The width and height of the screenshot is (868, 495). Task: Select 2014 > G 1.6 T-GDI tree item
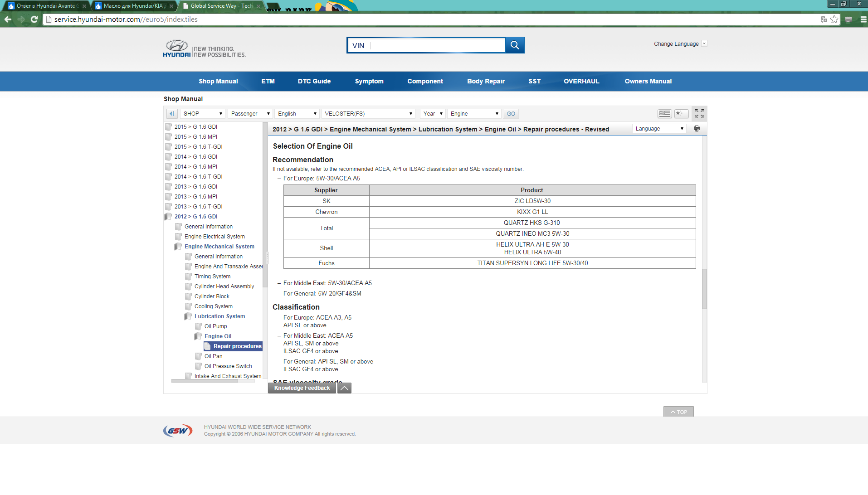tap(199, 177)
